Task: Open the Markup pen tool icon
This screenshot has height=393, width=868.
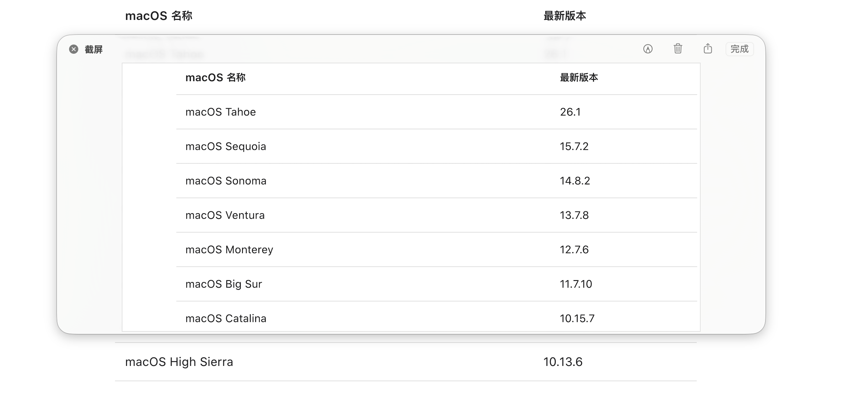Action: [648, 49]
